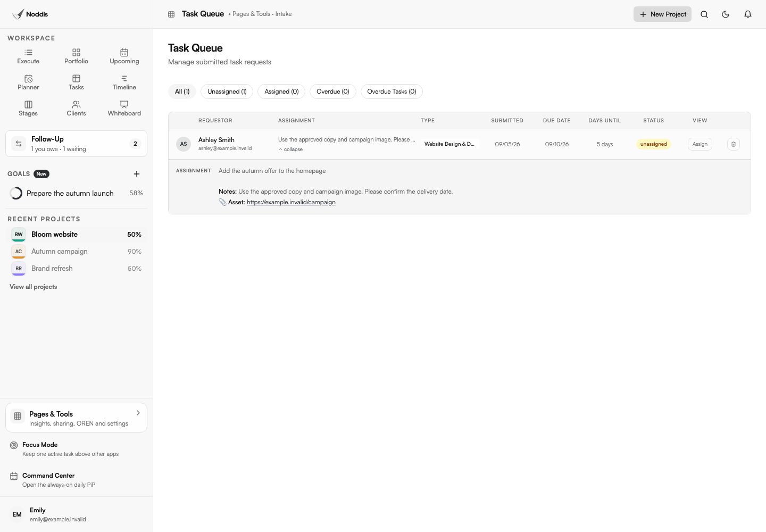Open the Planner view

click(x=28, y=82)
